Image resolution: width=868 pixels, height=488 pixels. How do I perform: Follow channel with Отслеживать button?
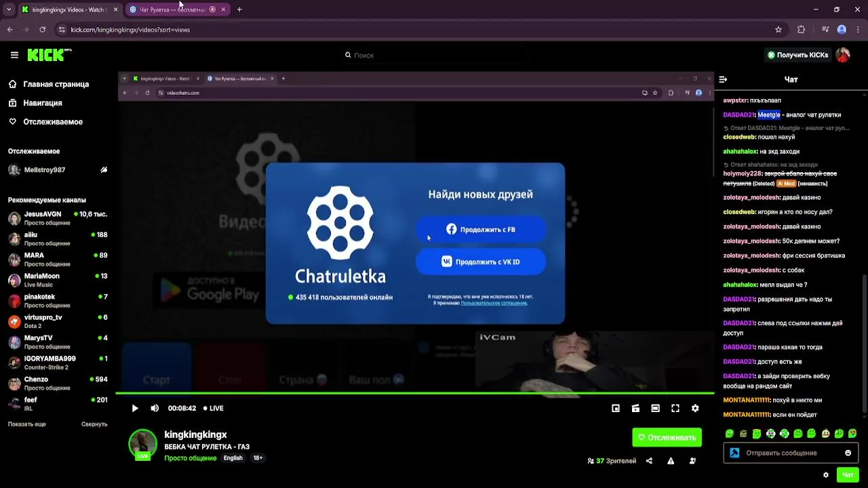click(667, 437)
